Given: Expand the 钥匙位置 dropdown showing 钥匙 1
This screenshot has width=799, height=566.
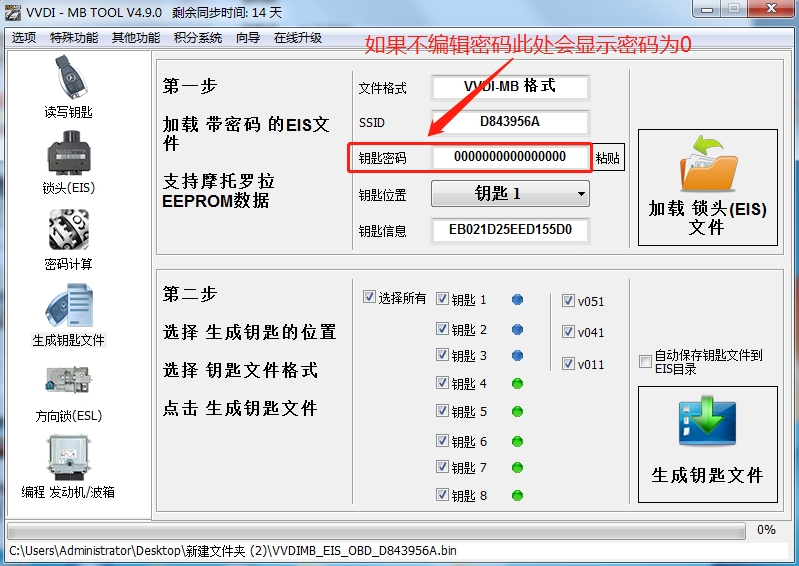Looking at the screenshot, I should [x=510, y=194].
